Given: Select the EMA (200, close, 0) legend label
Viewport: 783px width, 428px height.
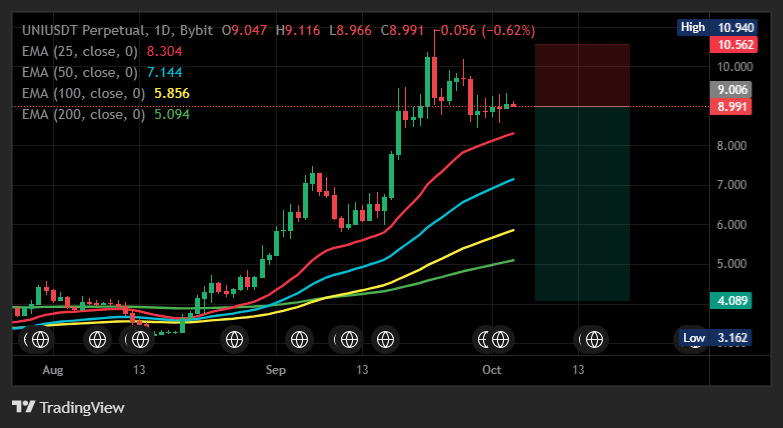Looking at the screenshot, I should tap(83, 114).
